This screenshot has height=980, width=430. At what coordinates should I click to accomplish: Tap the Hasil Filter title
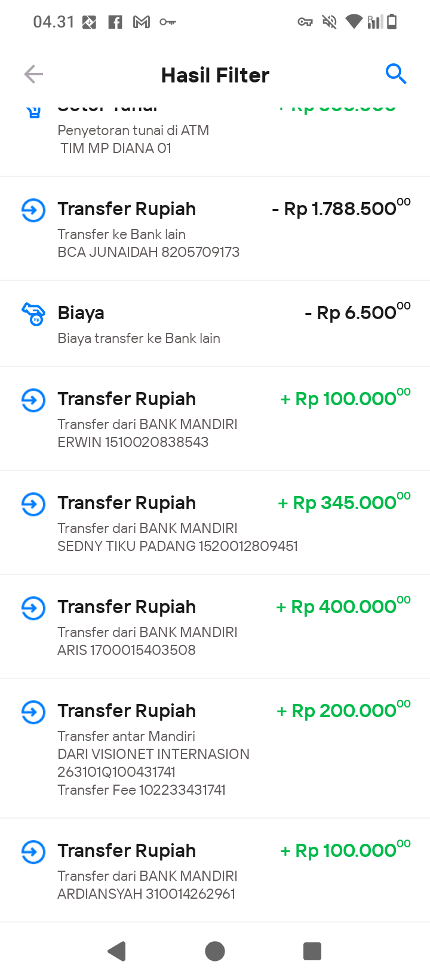point(215,75)
